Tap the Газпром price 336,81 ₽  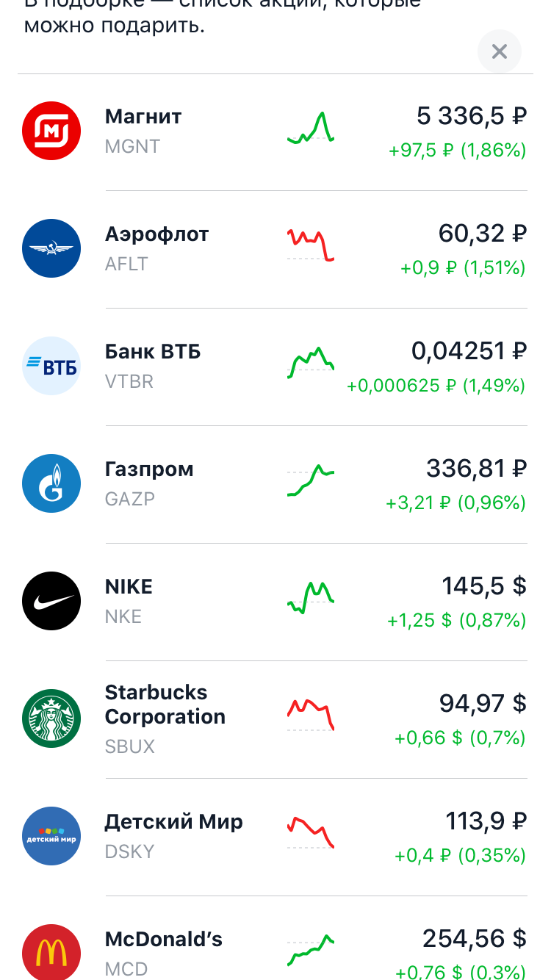click(476, 469)
